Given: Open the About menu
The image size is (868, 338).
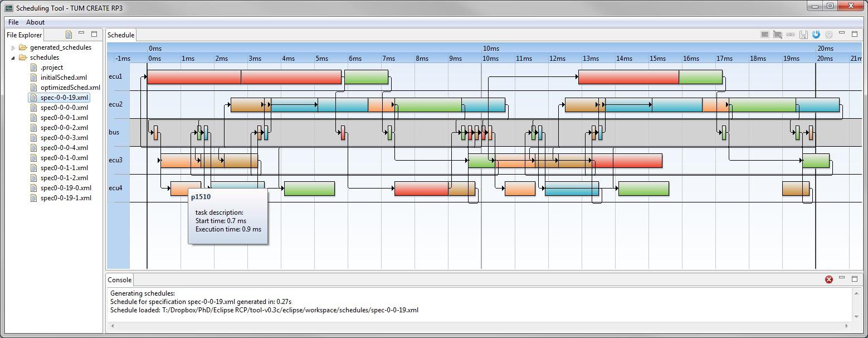Looking at the screenshot, I should coord(35,22).
